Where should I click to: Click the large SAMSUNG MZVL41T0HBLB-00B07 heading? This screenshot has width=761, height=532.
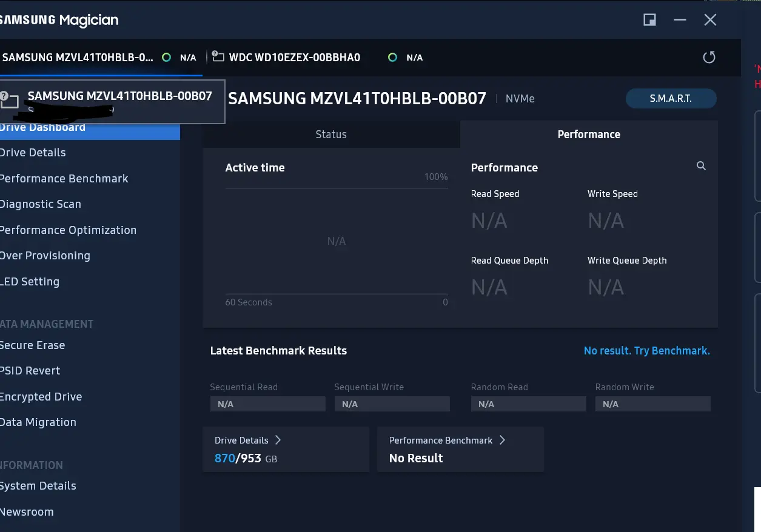pos(357,99)
